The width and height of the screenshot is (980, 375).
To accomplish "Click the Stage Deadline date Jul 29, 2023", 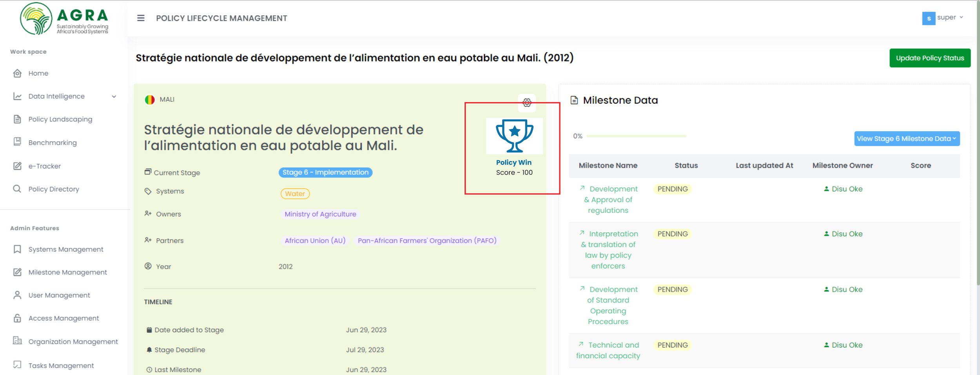I will (365, 350).
